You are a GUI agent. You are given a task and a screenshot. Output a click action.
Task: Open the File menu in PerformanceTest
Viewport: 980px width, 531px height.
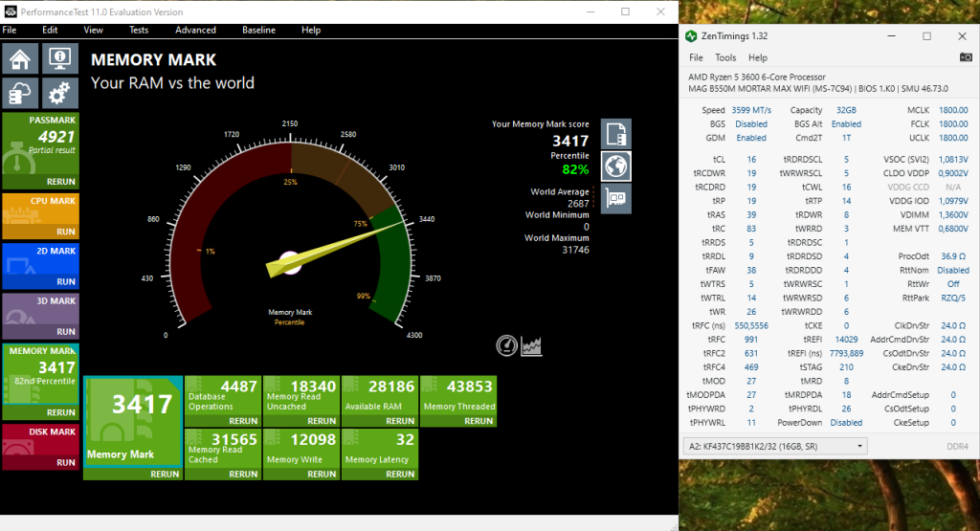[x=10, y=30]
